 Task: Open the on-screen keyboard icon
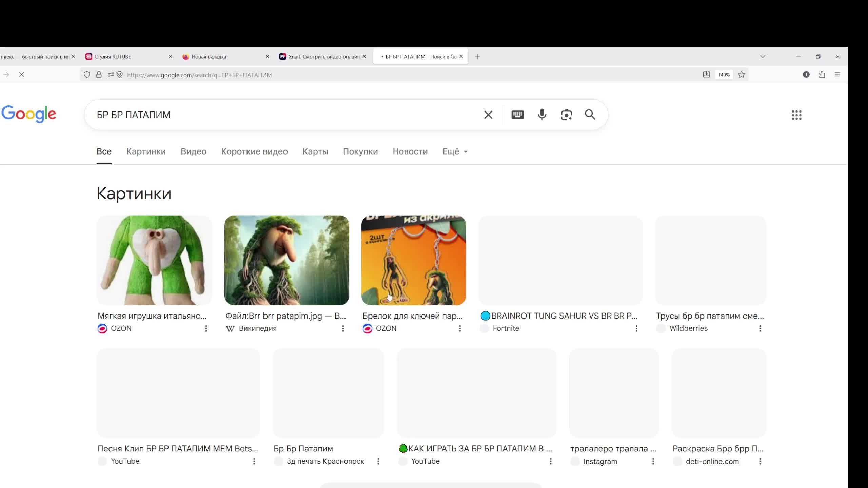pyautogui.click(x=517, y=115)
